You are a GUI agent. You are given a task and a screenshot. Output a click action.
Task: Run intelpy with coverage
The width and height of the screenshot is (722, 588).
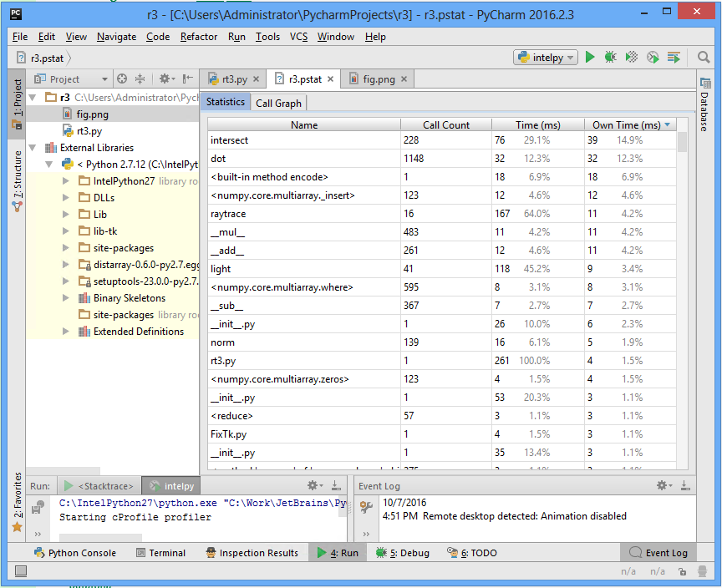coord(632,57)
